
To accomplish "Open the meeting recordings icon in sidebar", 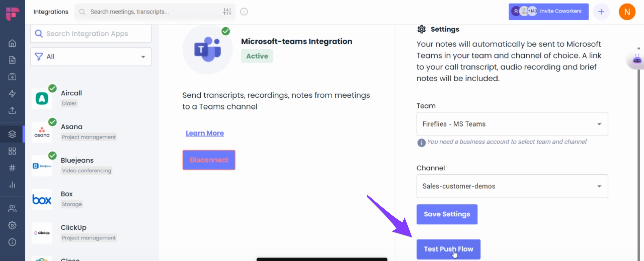I will click(x=12, y=77).
